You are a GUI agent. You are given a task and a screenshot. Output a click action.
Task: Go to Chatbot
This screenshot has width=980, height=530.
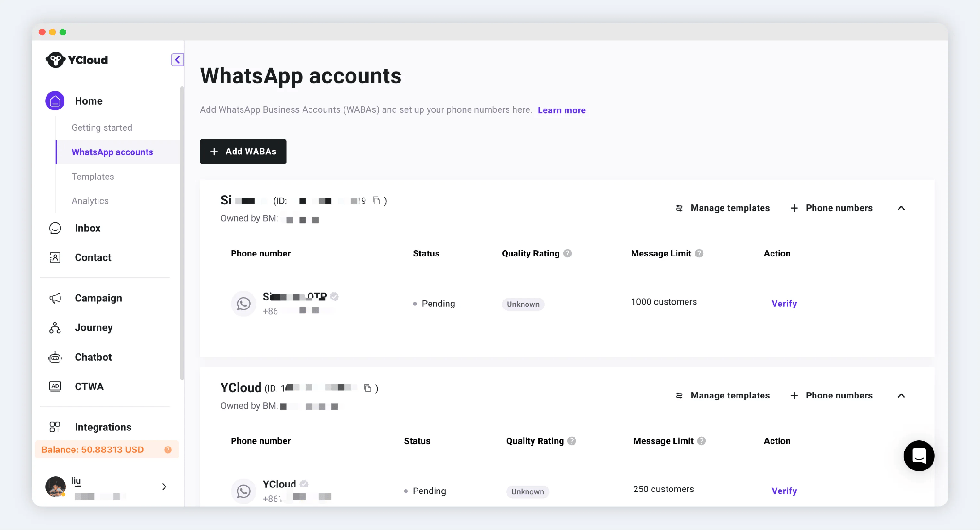click(x=93, y=357)
